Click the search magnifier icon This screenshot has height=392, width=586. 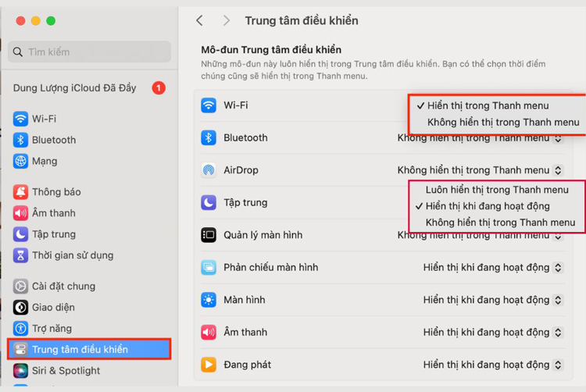pyautogui.click(x=18, y=52)
